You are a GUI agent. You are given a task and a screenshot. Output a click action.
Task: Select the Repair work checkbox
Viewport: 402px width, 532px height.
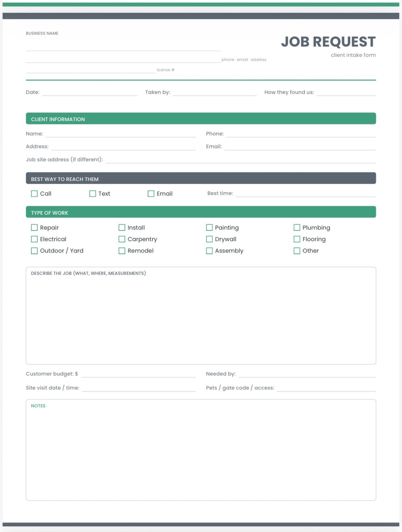click(35, 227)
